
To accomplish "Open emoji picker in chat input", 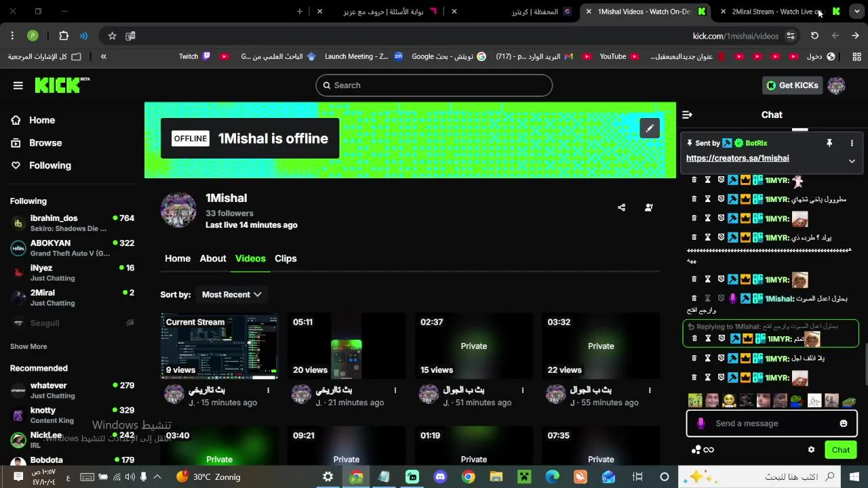I will [x=844, y=424].
